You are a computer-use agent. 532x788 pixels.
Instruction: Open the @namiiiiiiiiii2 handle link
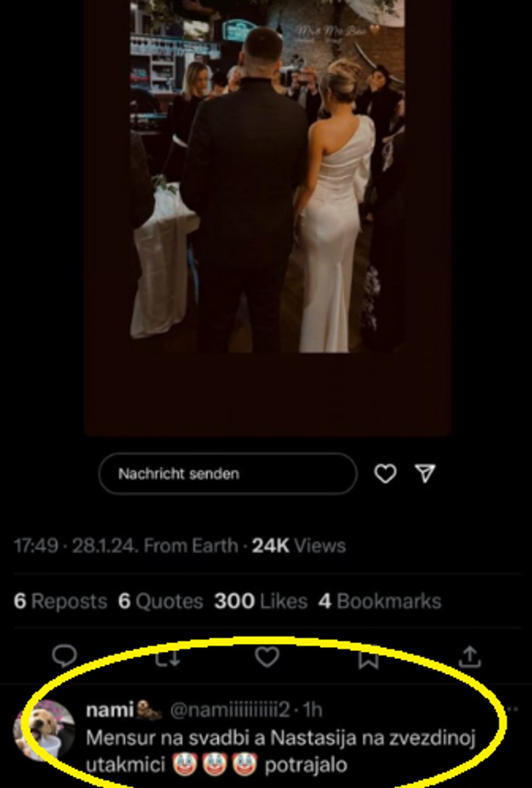(230, 710)
